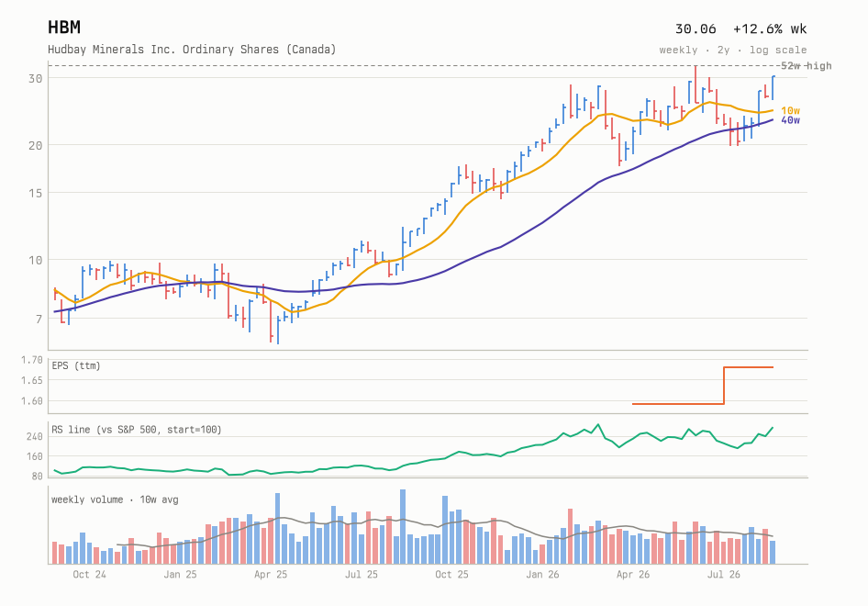The image size is (868, 606).
Task: Click the 160 RS axis label
Action: pos(34,457)
